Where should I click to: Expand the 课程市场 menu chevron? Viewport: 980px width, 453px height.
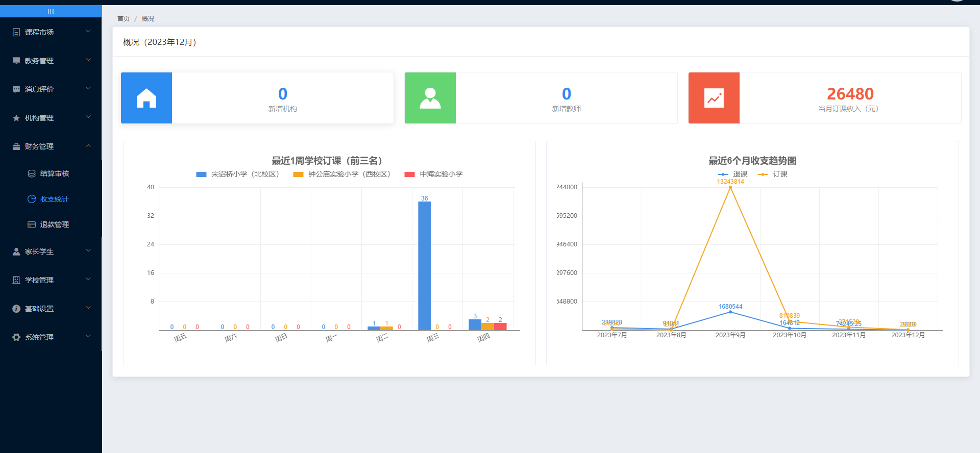coord(88,32)
